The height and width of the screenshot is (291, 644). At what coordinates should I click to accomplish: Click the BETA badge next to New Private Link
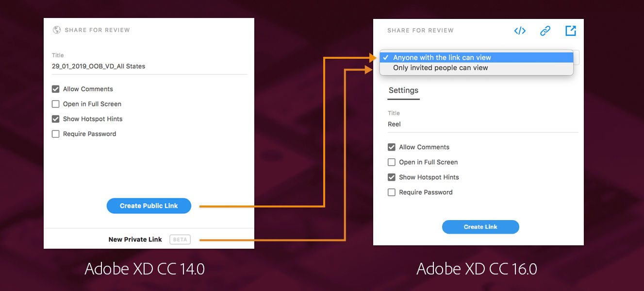[180, 240]
